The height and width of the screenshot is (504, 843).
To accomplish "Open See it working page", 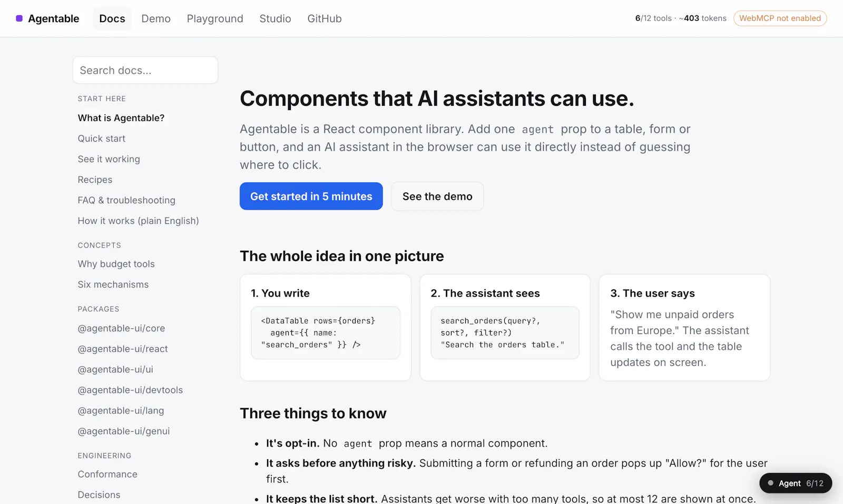I will (x=109, y=159).
